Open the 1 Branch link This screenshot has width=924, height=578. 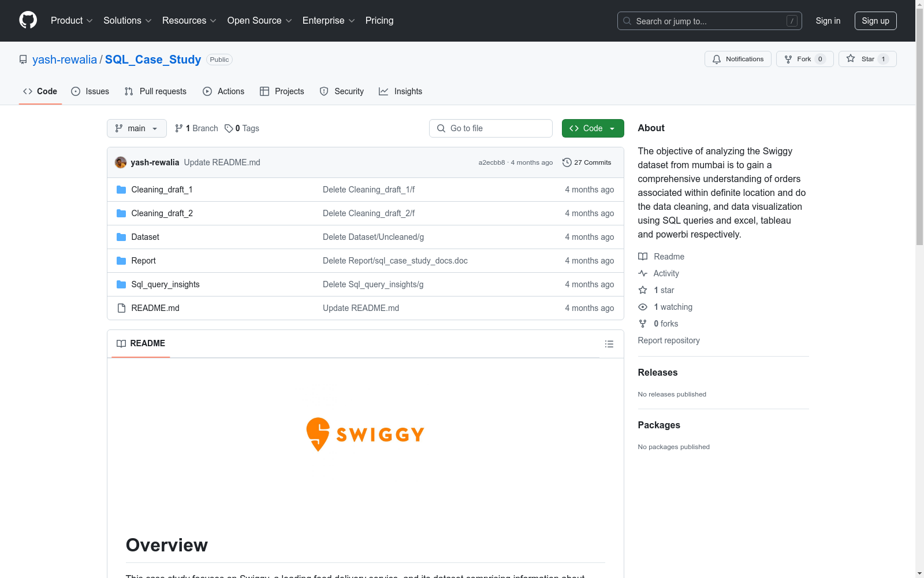pos(196,128)
